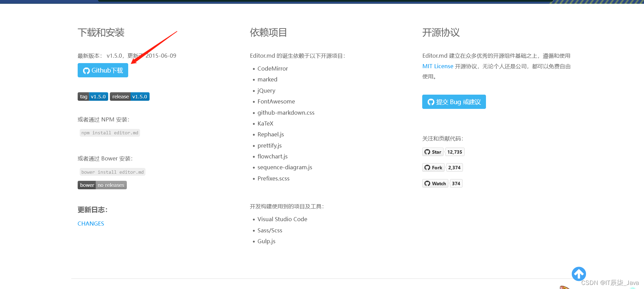644x289 pixels.
Task: Click the star count 12,735
Action: pyautogui.click(x=454, y=152)
